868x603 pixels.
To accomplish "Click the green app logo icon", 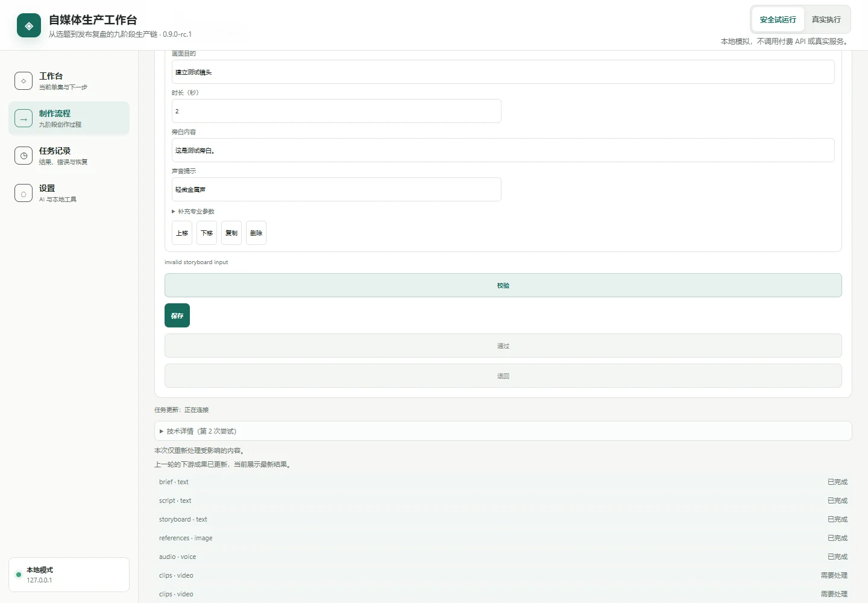I will click(29, 25).
